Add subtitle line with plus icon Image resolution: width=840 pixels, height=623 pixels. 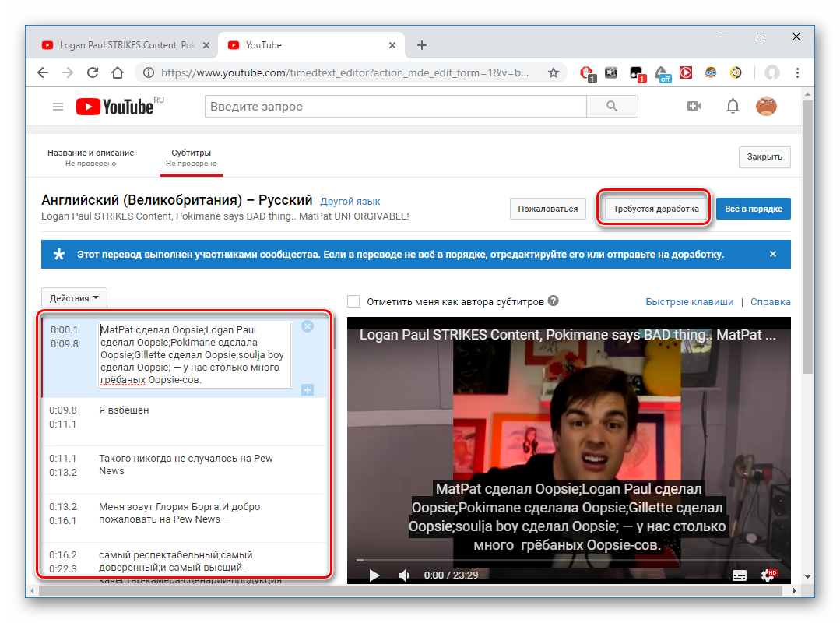pyautogui.click(x=308, y=389)
